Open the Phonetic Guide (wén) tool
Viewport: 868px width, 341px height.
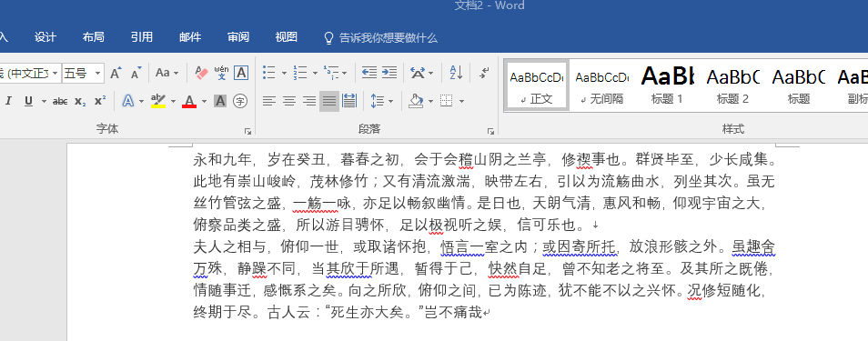pos(221,73)
